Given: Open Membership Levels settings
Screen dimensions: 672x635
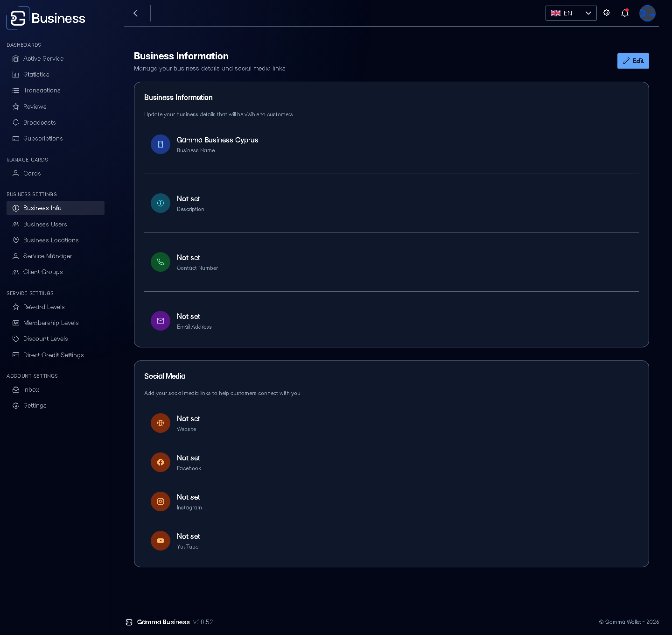Looking at the screenshot, I should pyautogui.click(x=56, y=323).
